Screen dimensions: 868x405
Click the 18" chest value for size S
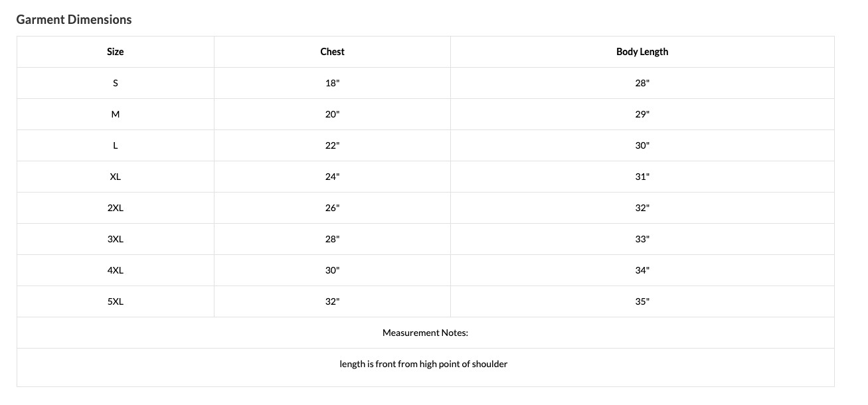point(332,83)
